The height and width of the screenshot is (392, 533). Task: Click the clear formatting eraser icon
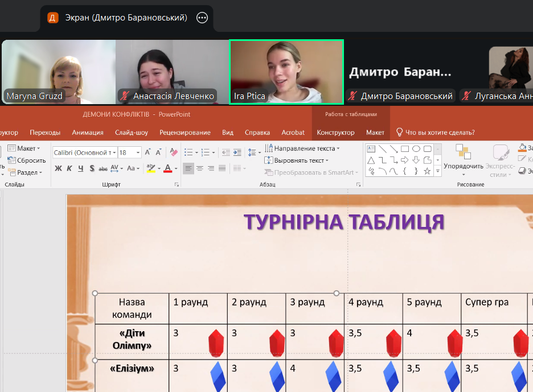pos(174,152)
